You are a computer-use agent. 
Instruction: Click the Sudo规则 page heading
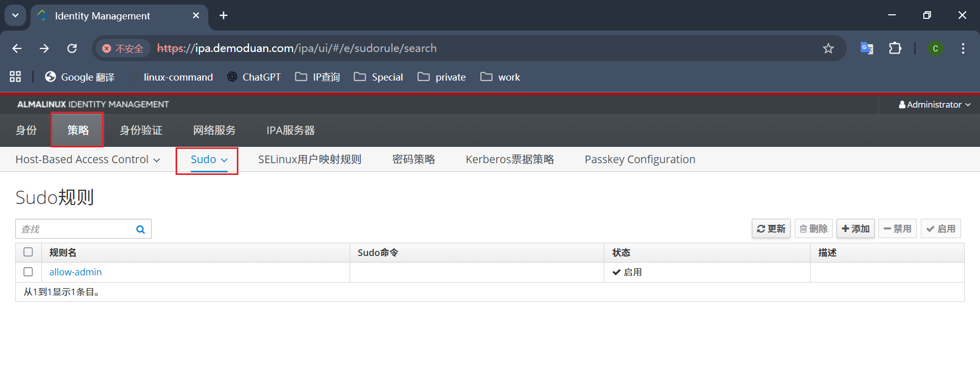coord(55,197)
